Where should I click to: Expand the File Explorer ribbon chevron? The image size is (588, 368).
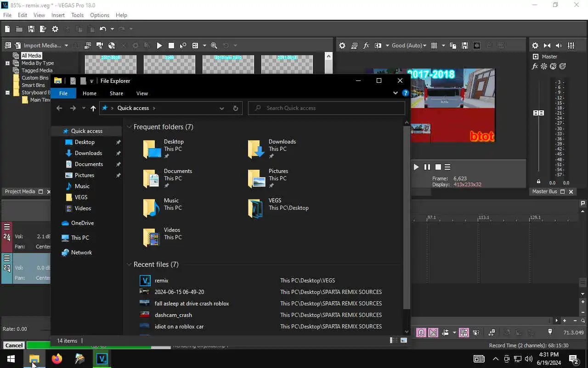pos(395,93)
